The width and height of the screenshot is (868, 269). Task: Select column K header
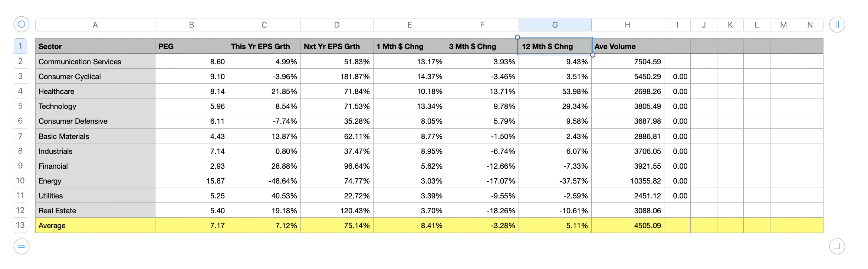click(x=730, y=25)
